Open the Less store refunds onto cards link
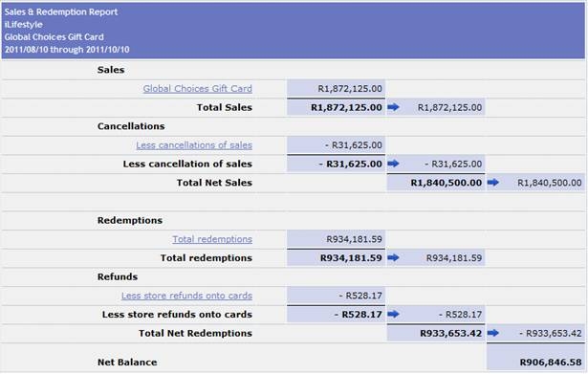 [186, 296]
